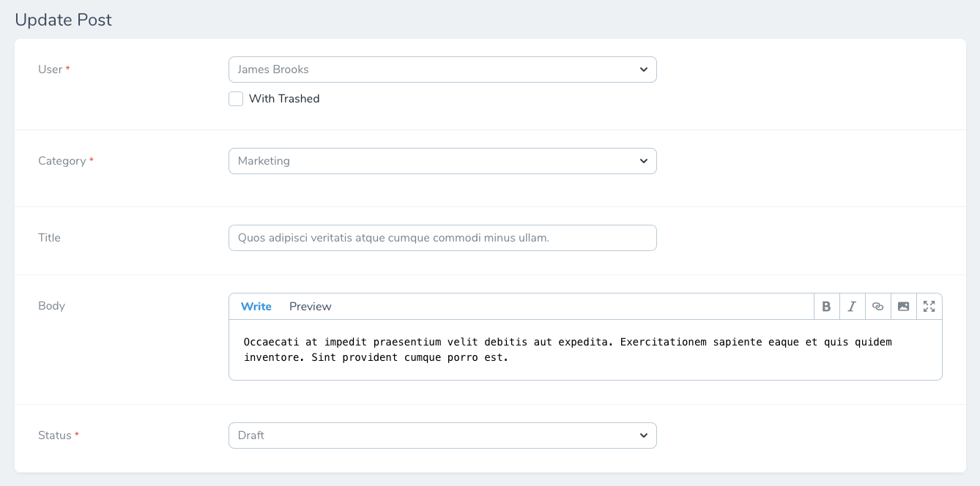
Task: Click the Update Post page heading
Action: pyautogui.click(x=63, y=20)
